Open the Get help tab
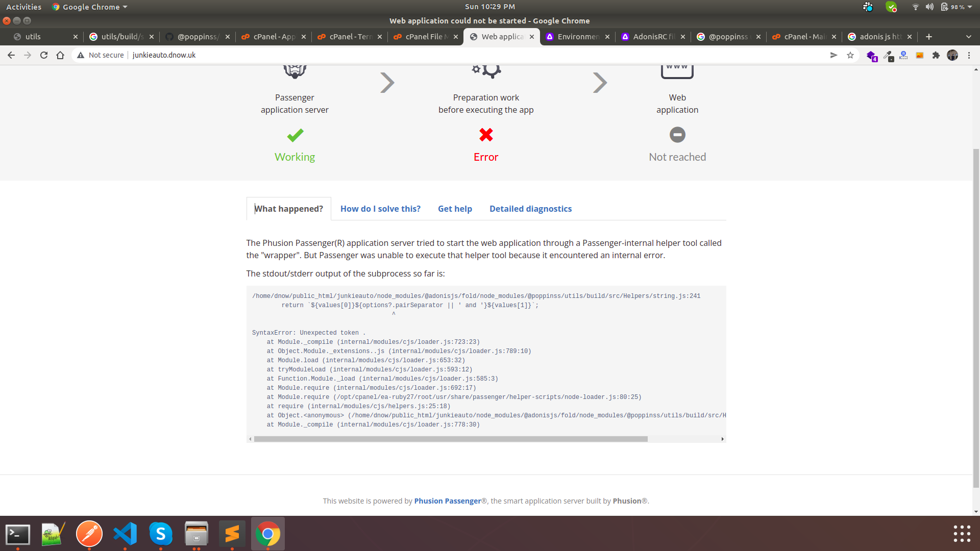980x551 pixels. click(455, 209)
